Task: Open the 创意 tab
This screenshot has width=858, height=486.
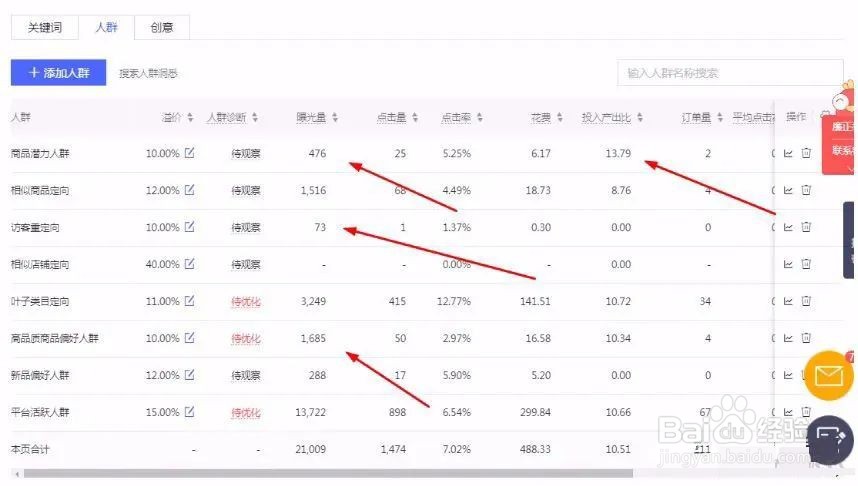Action: coord(162,27)
